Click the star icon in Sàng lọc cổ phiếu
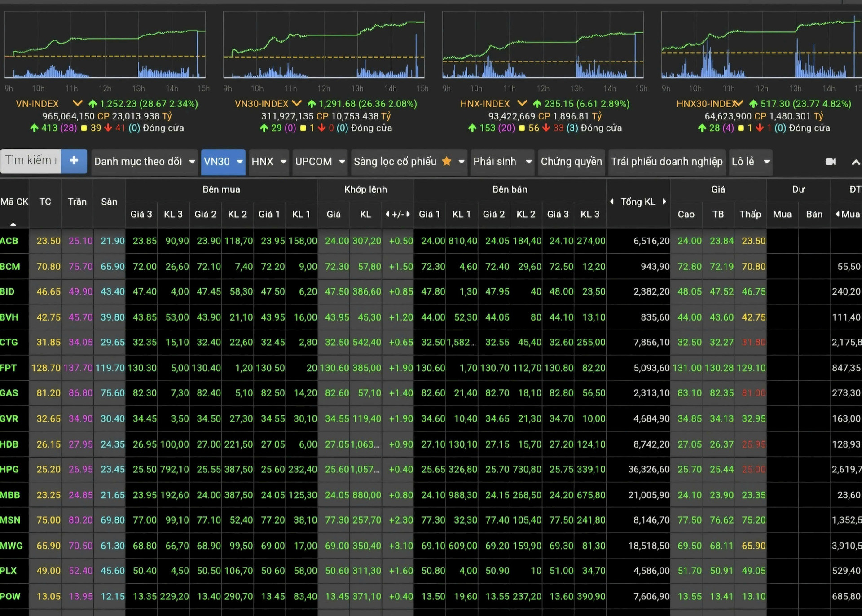This screenshot has width=862, height=616. (x=446, y=161)
